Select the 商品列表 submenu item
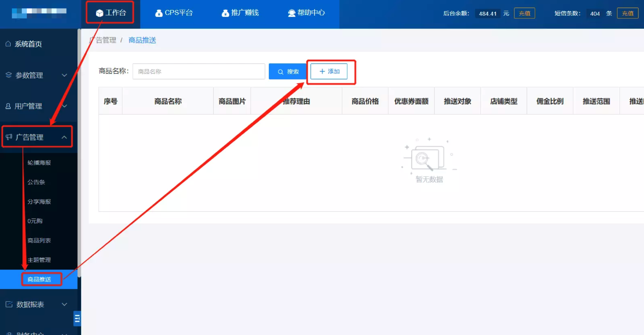 coord(39,241)
